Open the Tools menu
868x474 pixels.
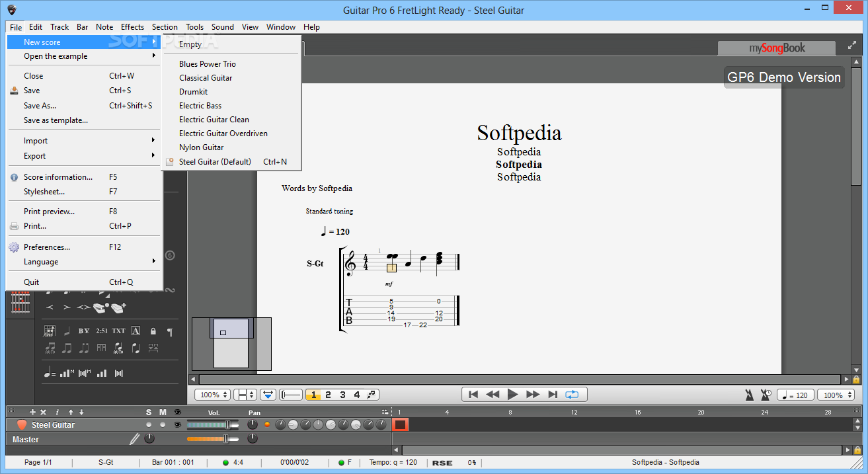click(194, 27)
